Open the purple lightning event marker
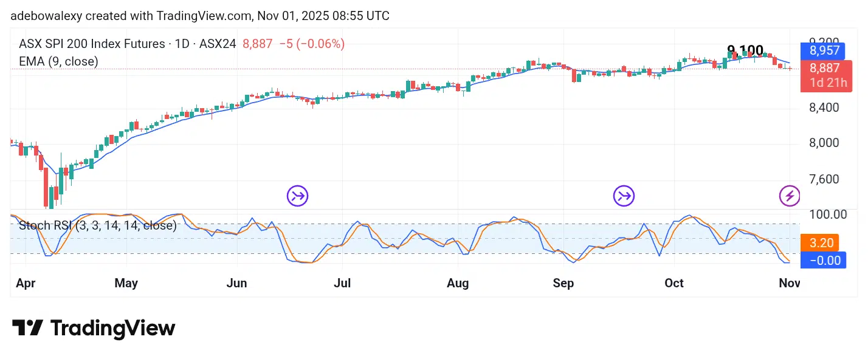The height and width of the screenshot is (359, 868). [x=790, y=196]
